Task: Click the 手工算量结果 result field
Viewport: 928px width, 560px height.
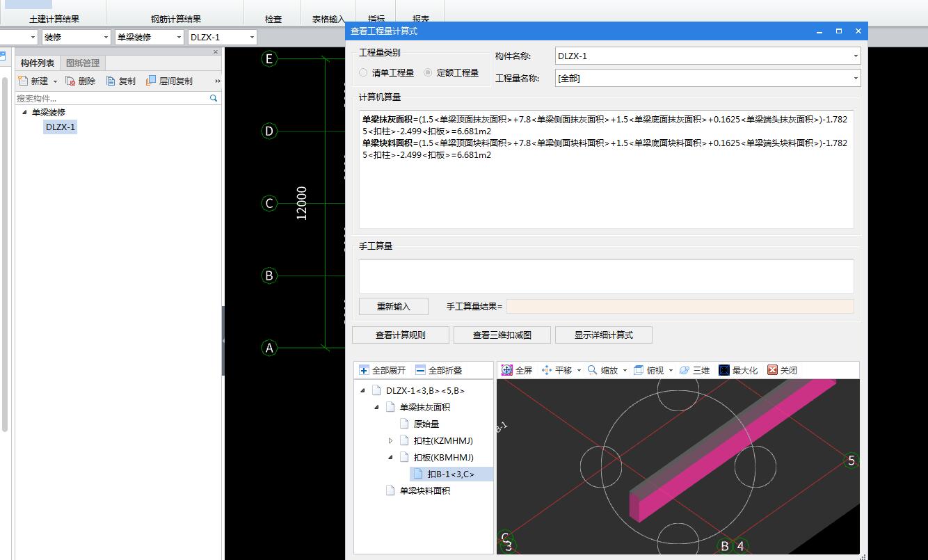Action: coord(680,306)
